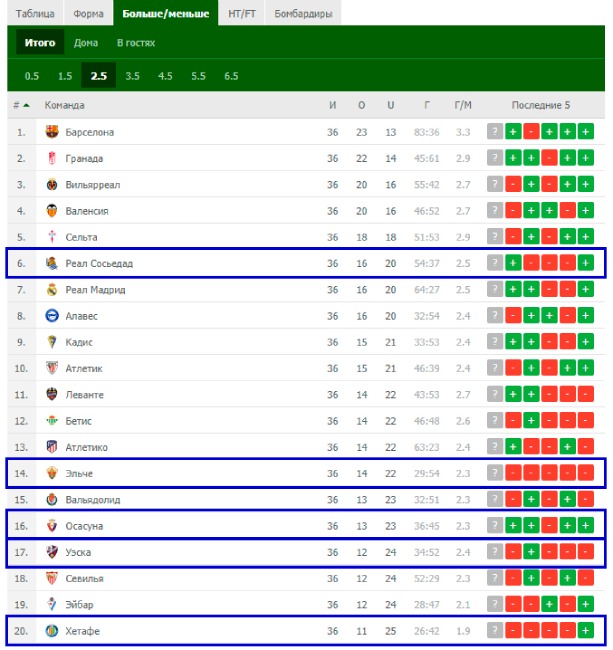Click the Getafe crest icon

pyautogui.click(x=52, y=631)
